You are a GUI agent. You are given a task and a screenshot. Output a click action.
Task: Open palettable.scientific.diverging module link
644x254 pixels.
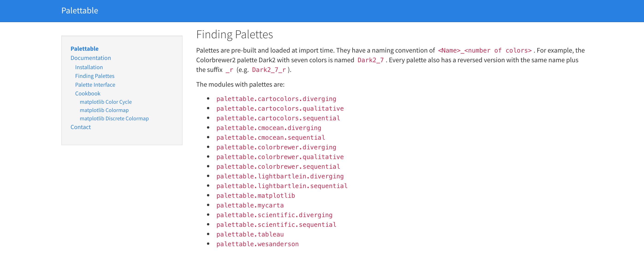[274, 215]
